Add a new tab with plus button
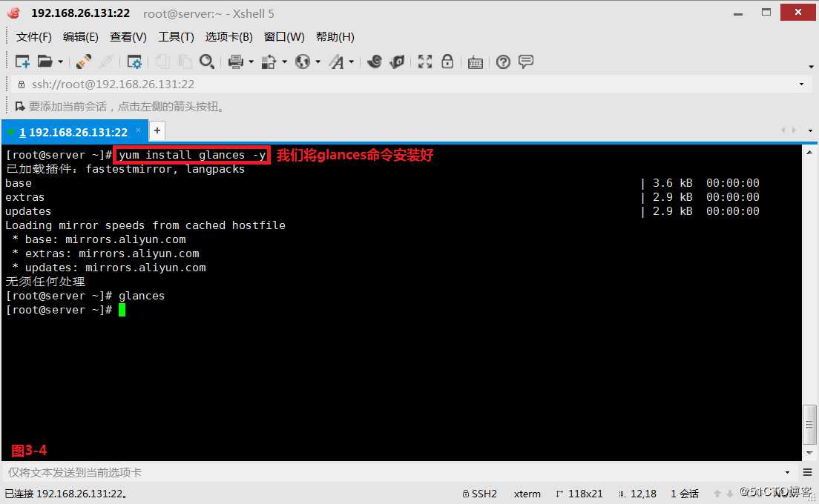 point(157,130)
